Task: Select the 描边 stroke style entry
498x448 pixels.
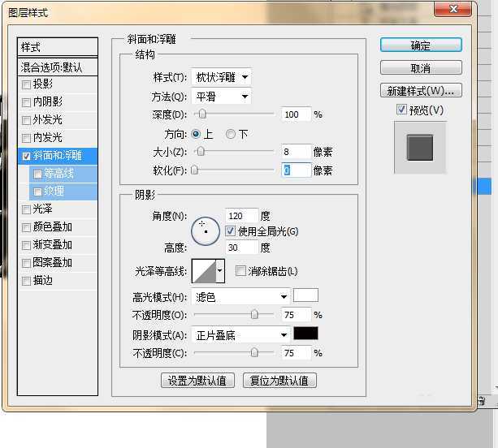Action: [x=43, y=281]
